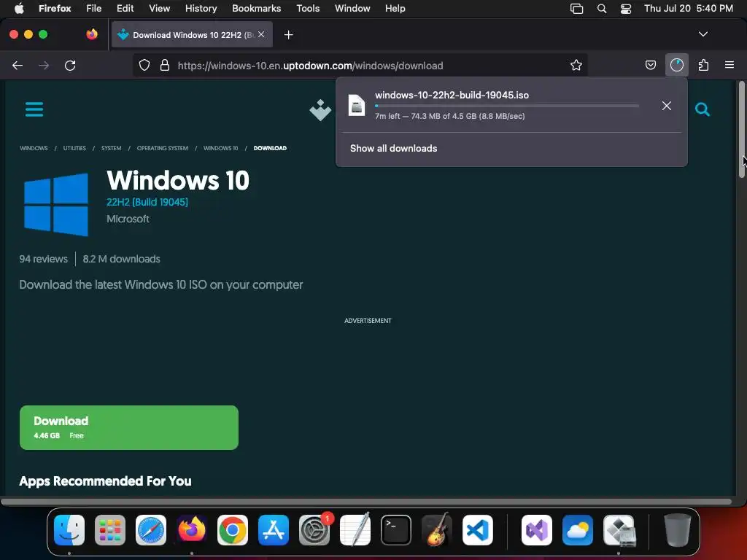Image resolution: width=747 pixels, height=560 pixels.
Task: Open the Uptodown hamburger menu
Action: coord(34,109)
